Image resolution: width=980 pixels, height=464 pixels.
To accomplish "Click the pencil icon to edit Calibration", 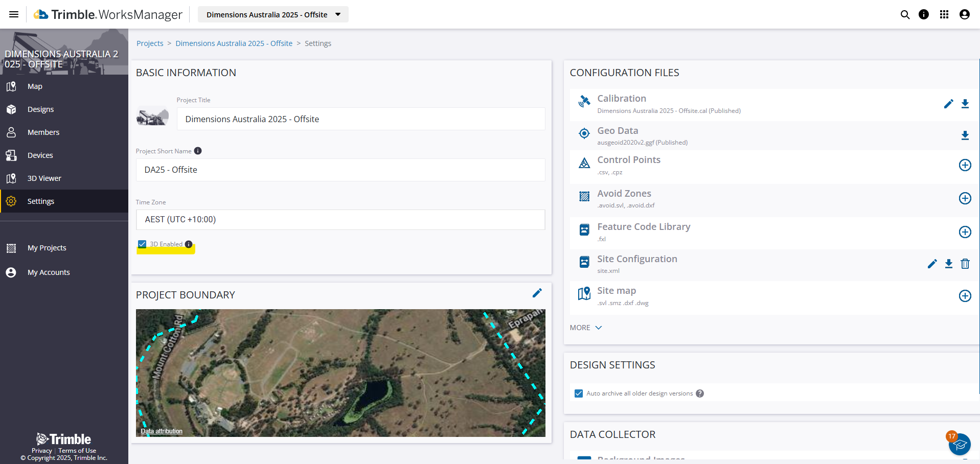I will coord(948,104).
